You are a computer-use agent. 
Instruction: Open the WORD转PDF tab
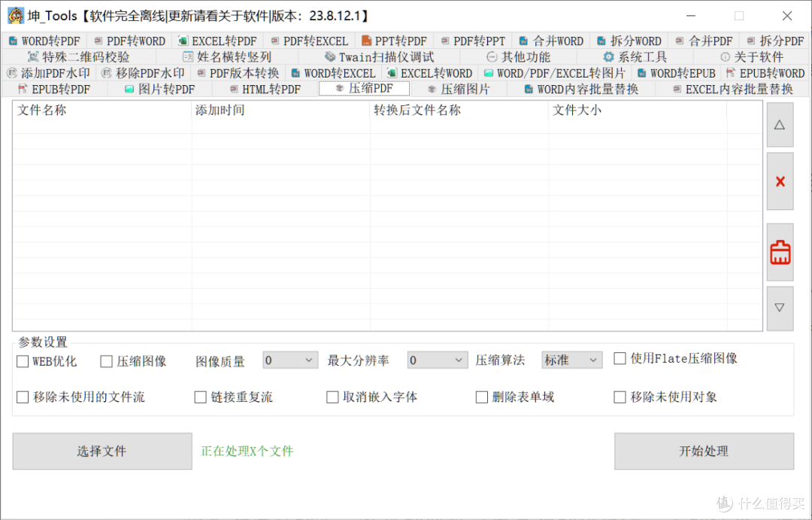coord(44,41)
